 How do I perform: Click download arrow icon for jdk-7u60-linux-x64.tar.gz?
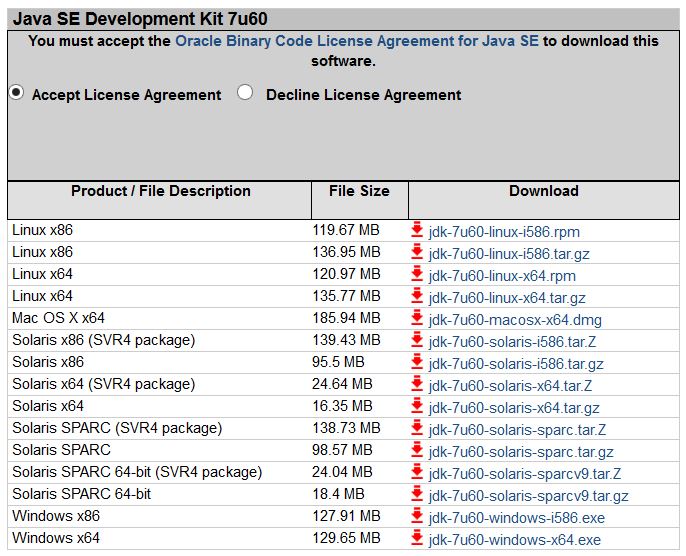pyautogui.click(x=417, y=296)
